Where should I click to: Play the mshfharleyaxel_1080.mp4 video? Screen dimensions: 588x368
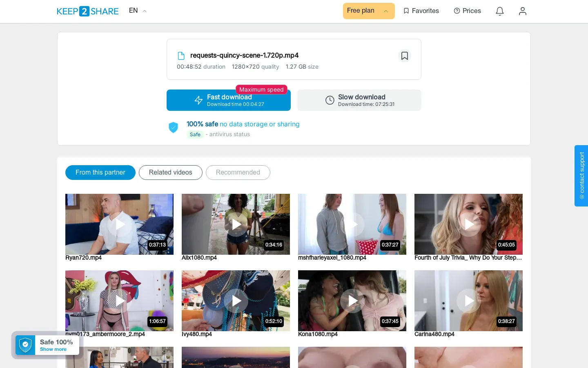[352, 224]
